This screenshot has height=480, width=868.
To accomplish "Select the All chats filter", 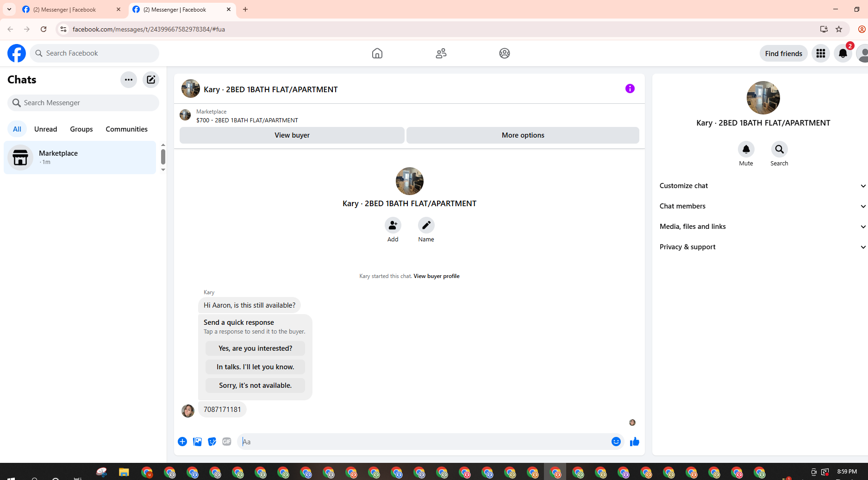I will (17, 129).
